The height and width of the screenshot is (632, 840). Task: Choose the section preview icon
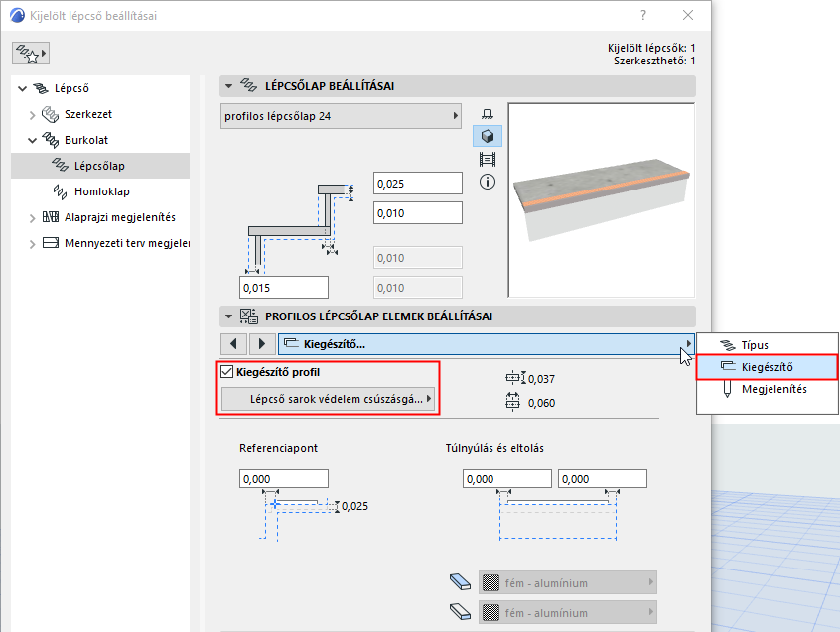(x=487, y=159)
